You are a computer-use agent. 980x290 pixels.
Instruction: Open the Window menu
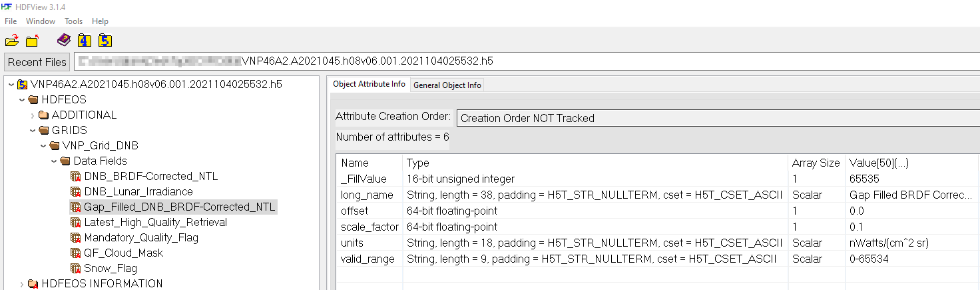[x=41, y=21]
